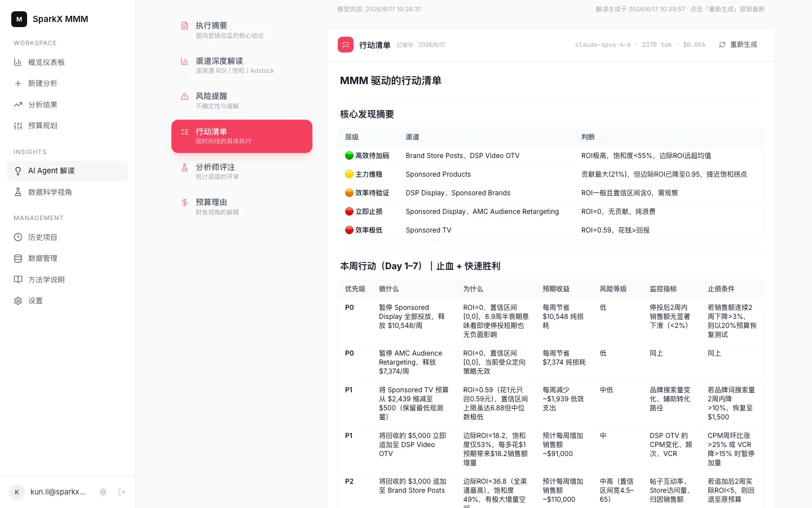Open 分析结果 trend icon
Screen dimensions: 812x508
click(x=18, y=104)
